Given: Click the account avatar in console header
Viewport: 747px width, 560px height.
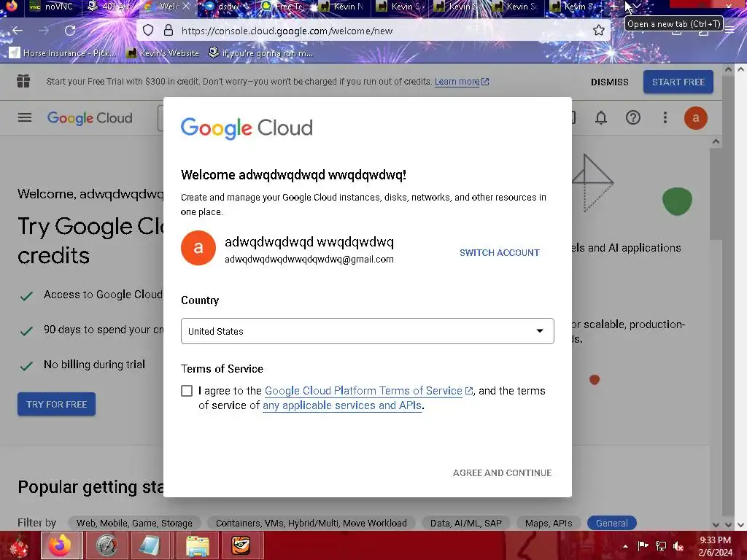Looking at the screenshot, I should click(695, 117).
